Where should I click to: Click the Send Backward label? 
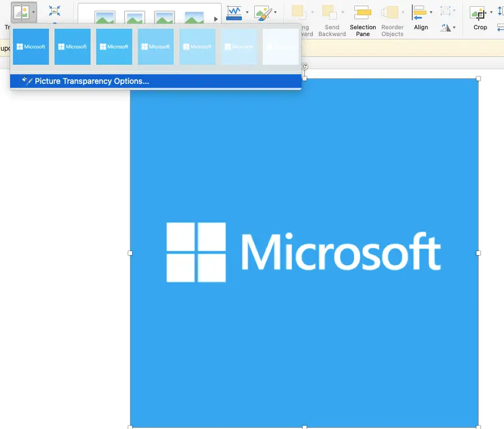tap(332, 30)
